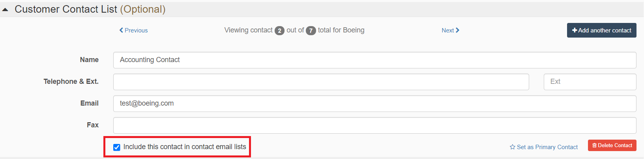Click into the empty Telephone number field
The image size is (644, 159).
point(321,81)
